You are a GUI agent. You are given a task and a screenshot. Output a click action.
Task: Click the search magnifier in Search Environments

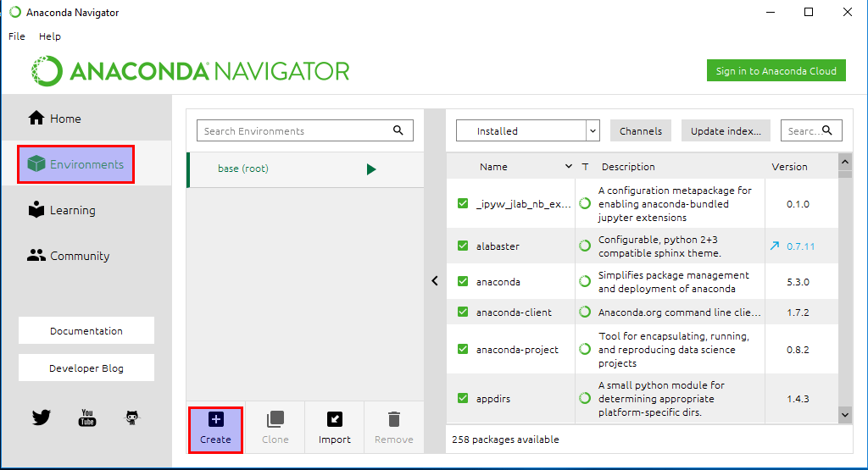click(398, 130)
